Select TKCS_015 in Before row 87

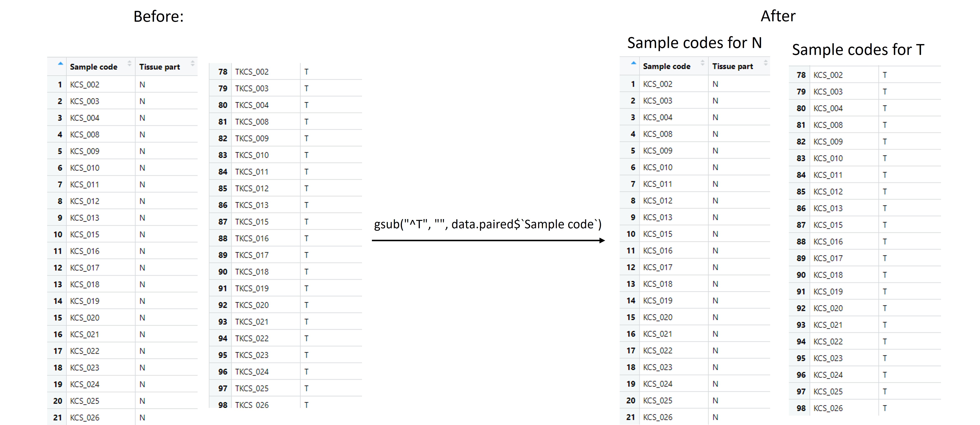251,222
